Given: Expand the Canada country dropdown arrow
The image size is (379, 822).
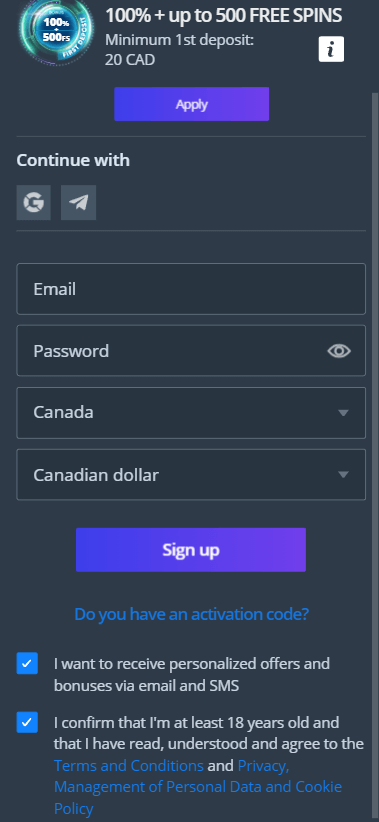Looking at the screenshot, I should coord(343,413).
